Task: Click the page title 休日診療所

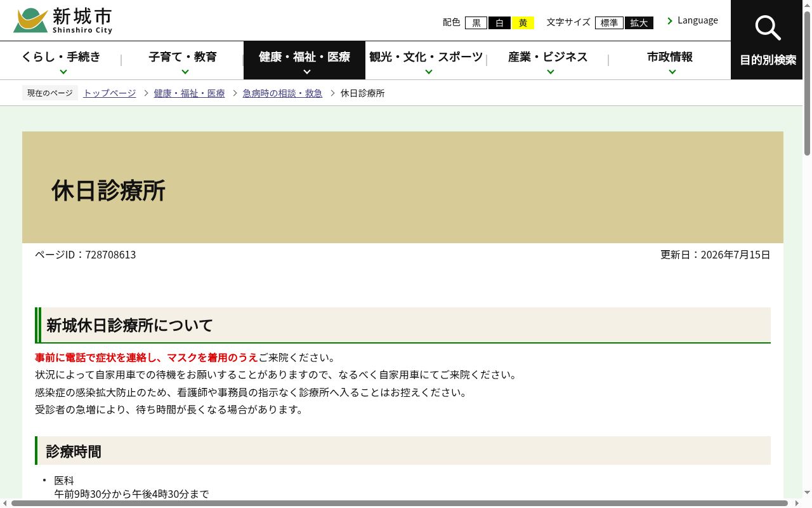Action: pyautogui.click(x=108, y=190)
